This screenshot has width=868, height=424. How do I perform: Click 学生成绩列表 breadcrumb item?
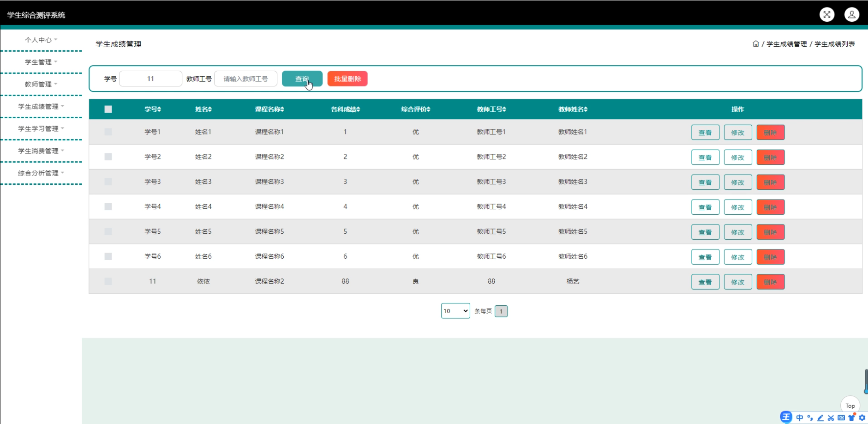(835, 44)
